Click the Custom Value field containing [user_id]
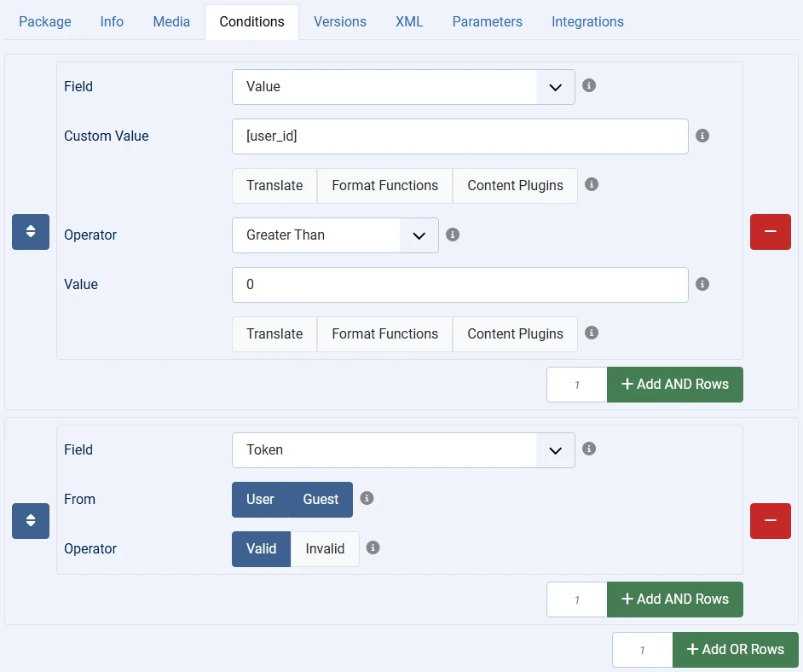Screen dimensions: 803x672 [459, 136]
